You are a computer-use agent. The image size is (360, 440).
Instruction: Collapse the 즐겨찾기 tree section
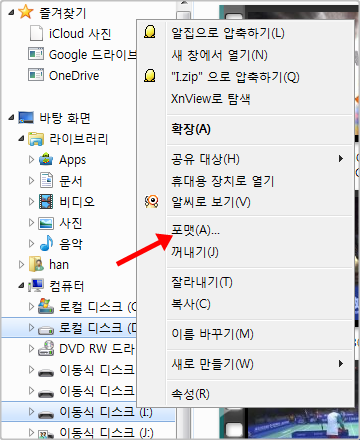[12, 13]
